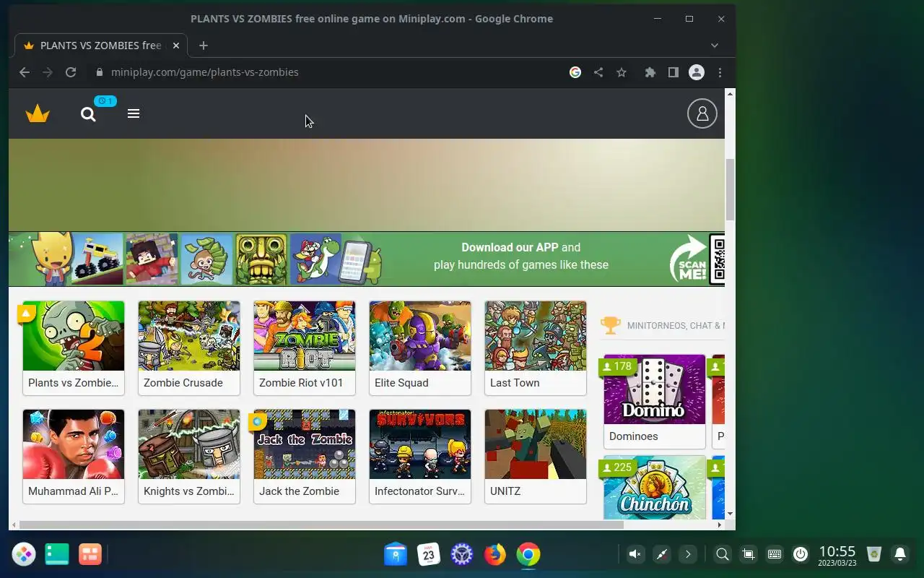Viewport: 924px width, 578px height.
Task: Open the launcher icon on the taskbar
Action: [x=24, y=554]
